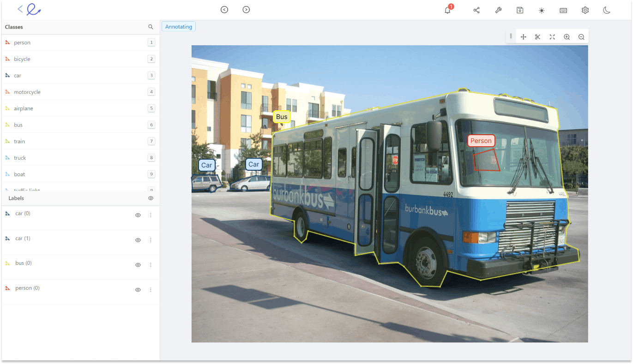The image size is (633, 364).
Task: Select the car class
Action: tap(81, 75)
